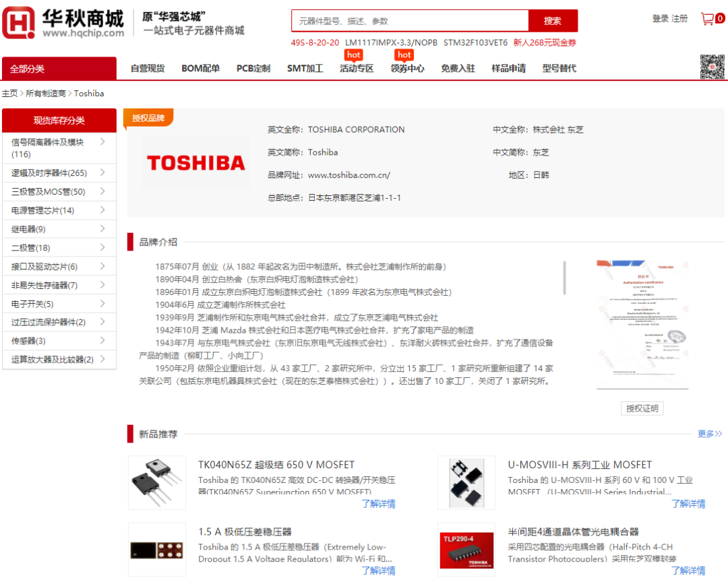The image size is (728, 586).
Task: Click the hot badge above 活动专区
Action: [354, 55]
